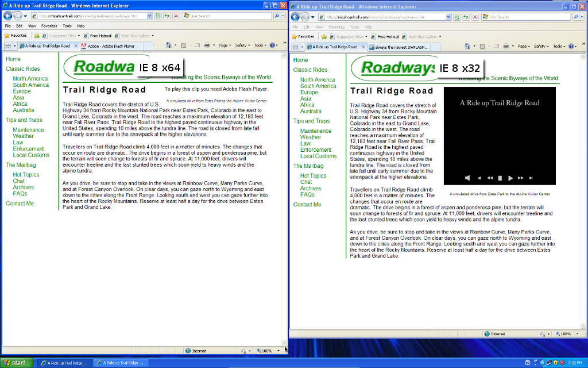Click Suggested Sites in right window

349,37
